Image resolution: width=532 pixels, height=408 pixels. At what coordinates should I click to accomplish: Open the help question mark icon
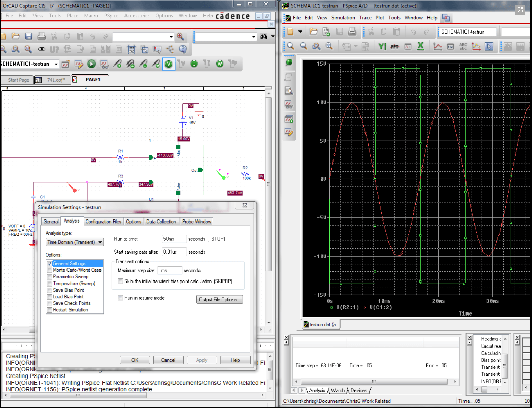click(x=183, y=49)
